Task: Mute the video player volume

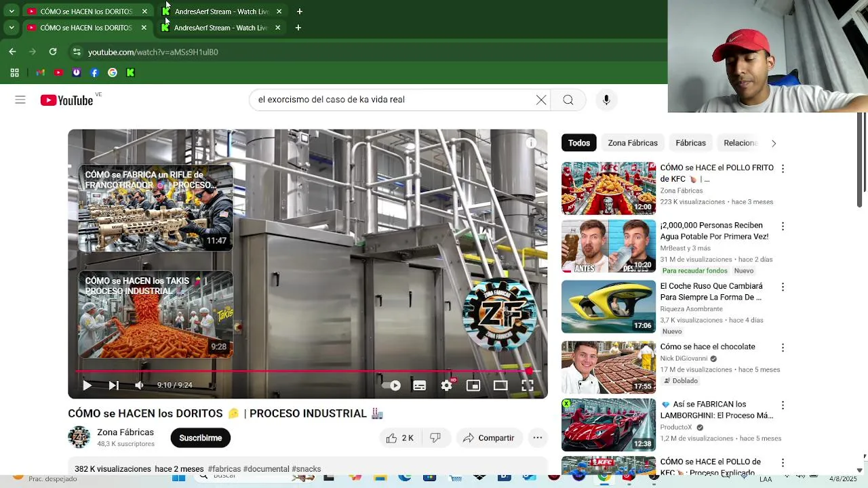Action: point(139,385)
